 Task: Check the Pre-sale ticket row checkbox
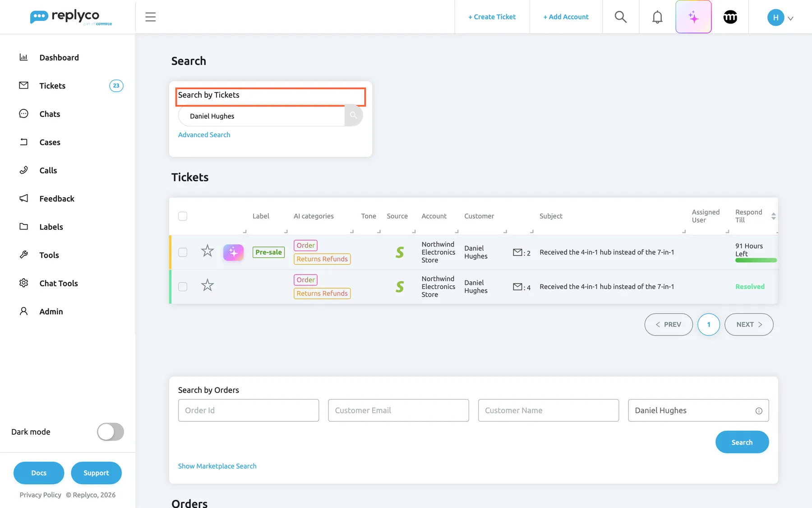(x=183, y=252)
